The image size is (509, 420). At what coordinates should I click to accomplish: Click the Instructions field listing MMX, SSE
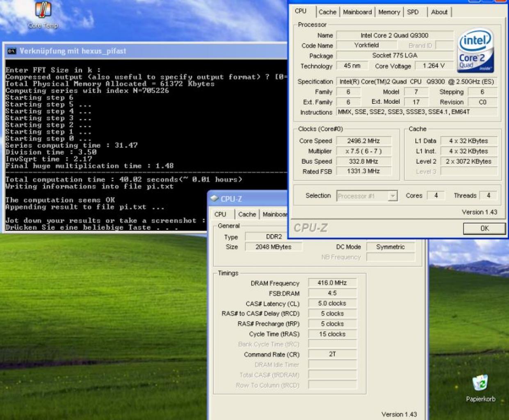coord(417,112)
